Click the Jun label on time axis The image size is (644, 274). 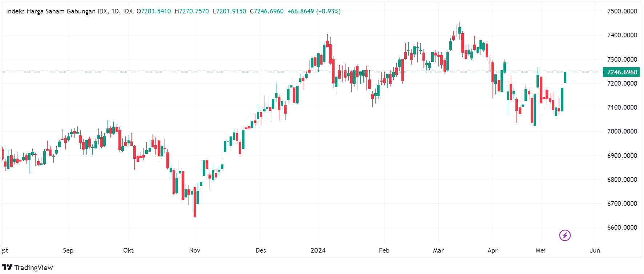click(x=595, y=250)
